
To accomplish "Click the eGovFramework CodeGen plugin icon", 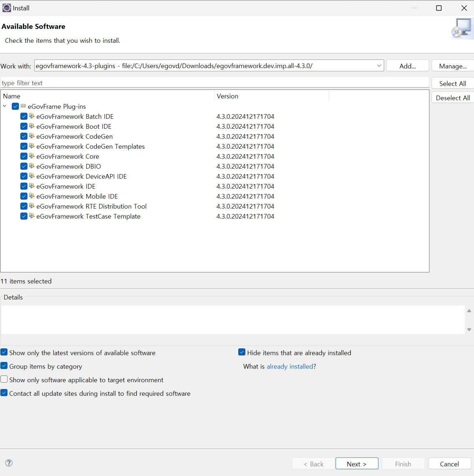I will 32,136.
